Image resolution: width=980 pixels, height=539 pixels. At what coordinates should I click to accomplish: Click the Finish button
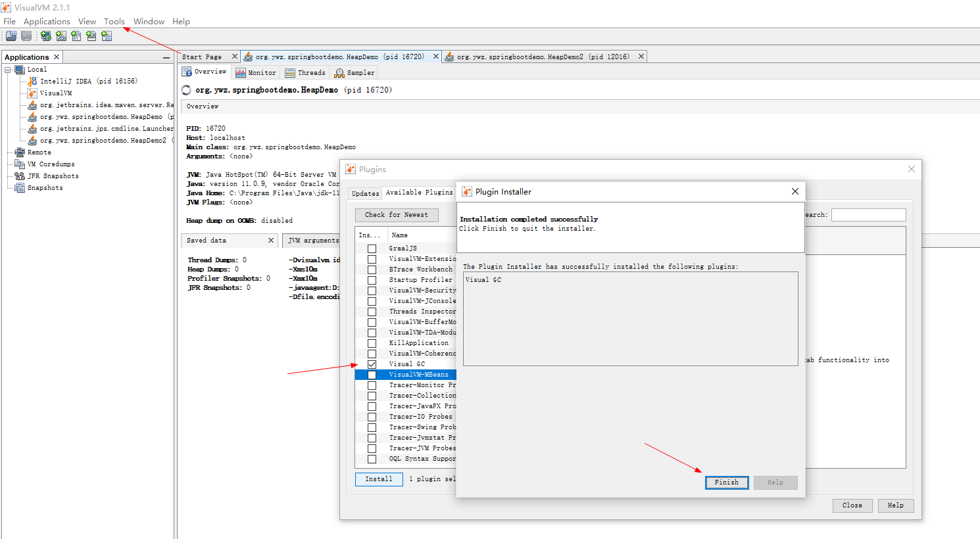pos(727,482)
